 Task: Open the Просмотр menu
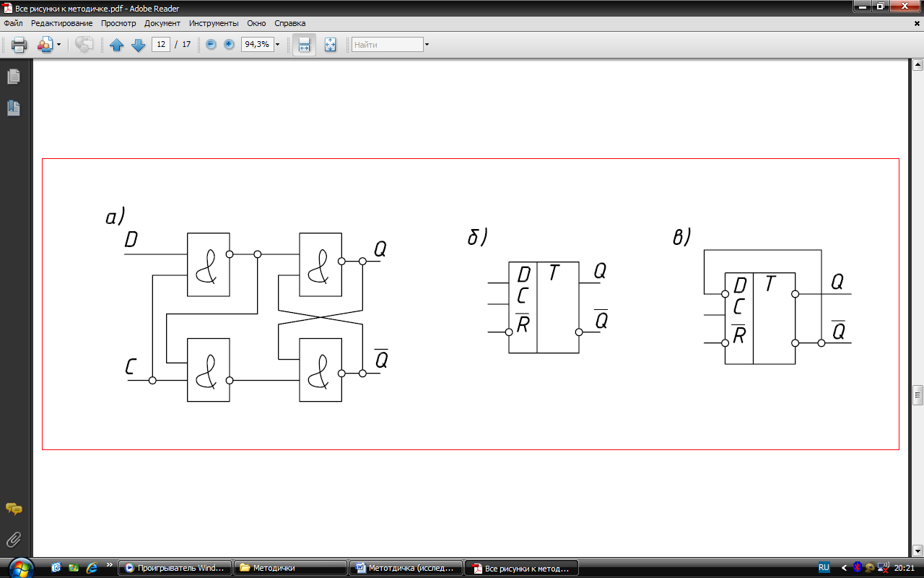[118, 23]
